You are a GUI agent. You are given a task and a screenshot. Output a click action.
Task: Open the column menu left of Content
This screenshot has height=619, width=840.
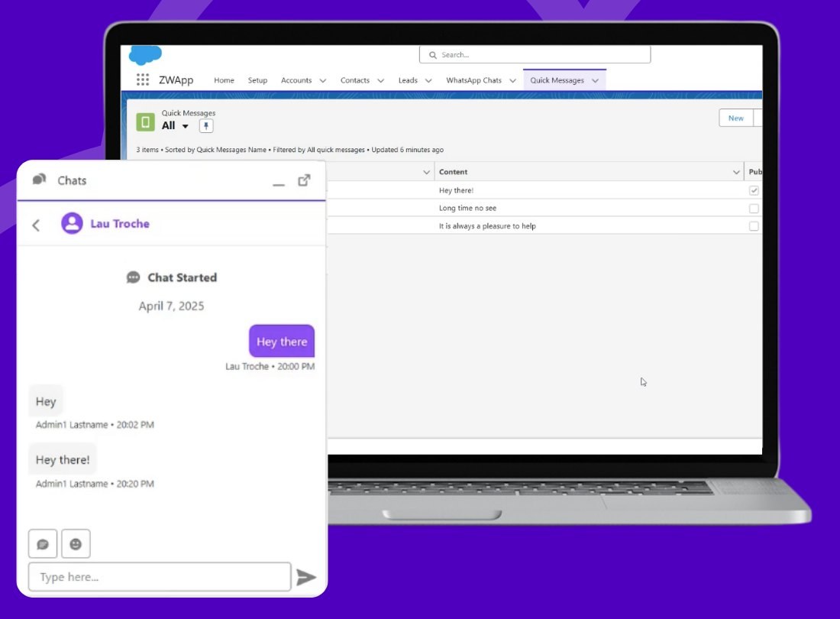426,172
